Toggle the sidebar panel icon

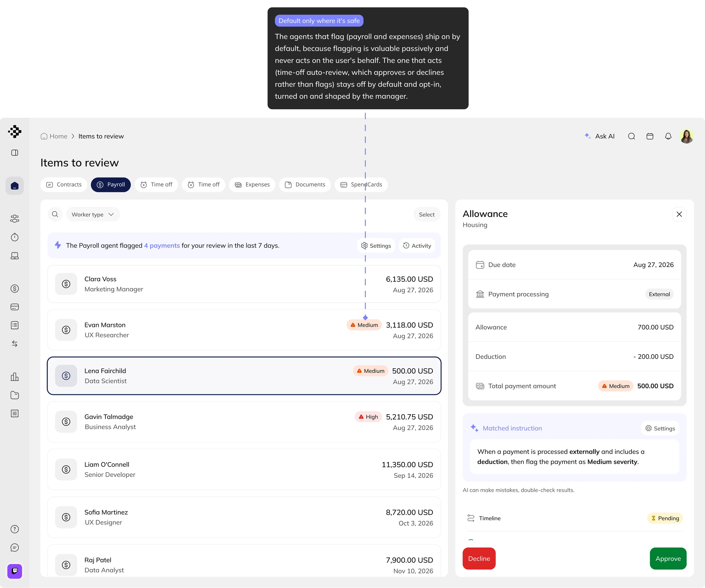tap(14, 153)
